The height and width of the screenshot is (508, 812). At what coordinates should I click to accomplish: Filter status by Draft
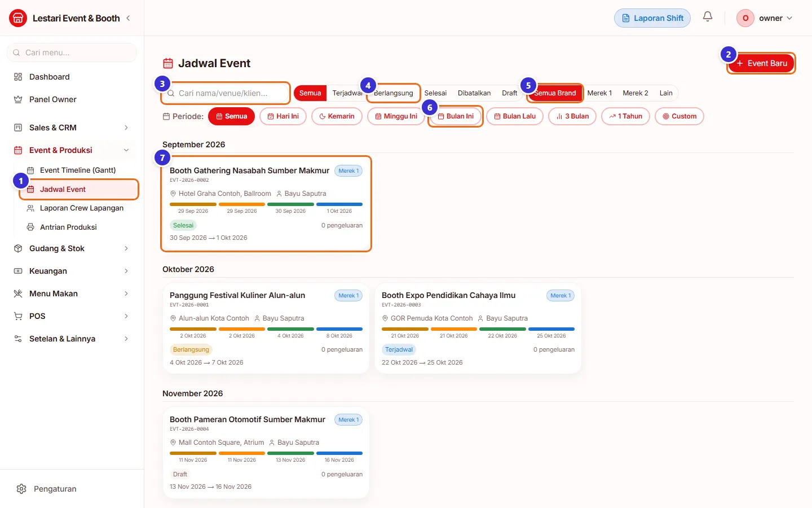[510, 93]
